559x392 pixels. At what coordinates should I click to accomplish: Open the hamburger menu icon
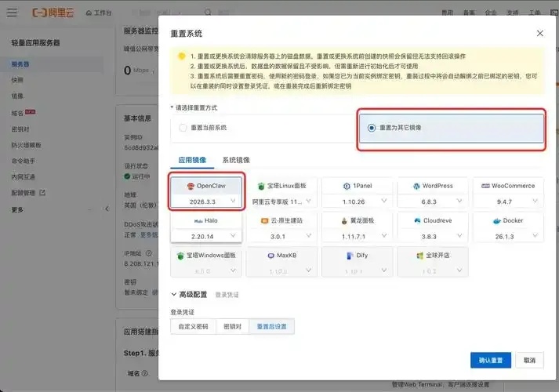coord(12,13)
